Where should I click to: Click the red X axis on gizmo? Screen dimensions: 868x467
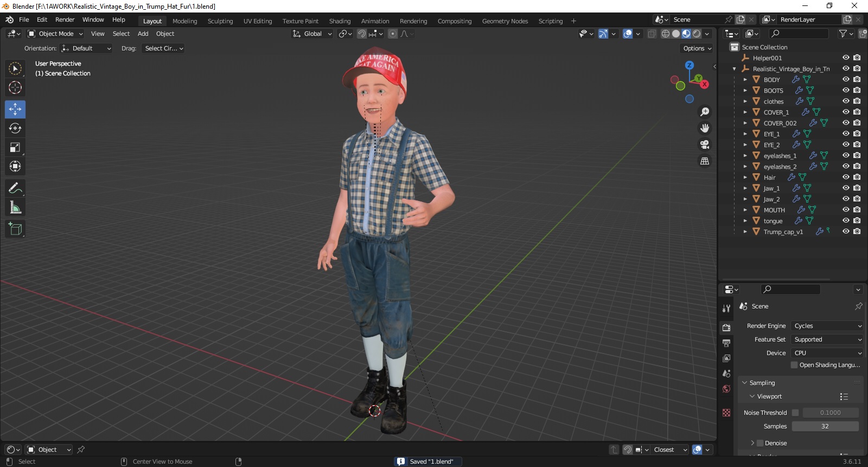pos(704,84)
